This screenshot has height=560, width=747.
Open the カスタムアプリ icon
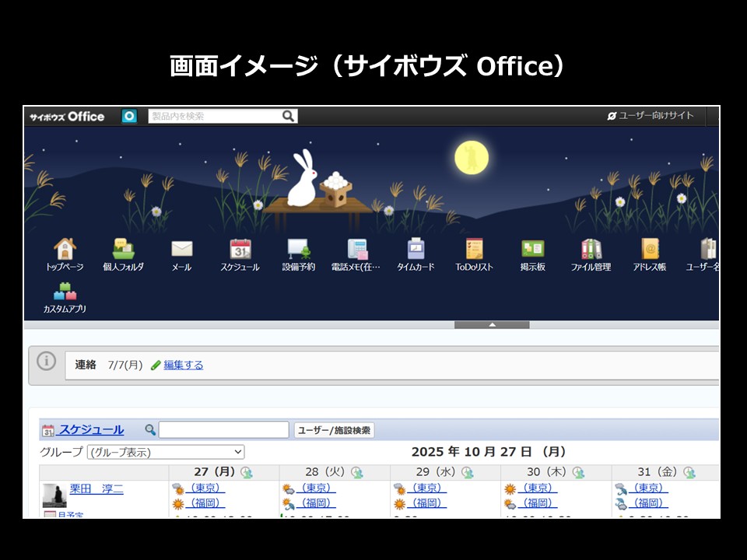65,293
